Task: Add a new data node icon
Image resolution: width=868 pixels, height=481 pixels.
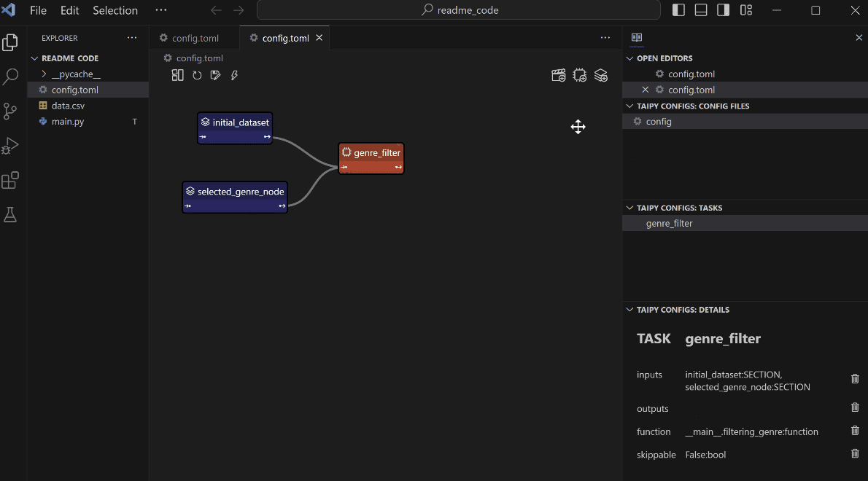Action: 601,75
